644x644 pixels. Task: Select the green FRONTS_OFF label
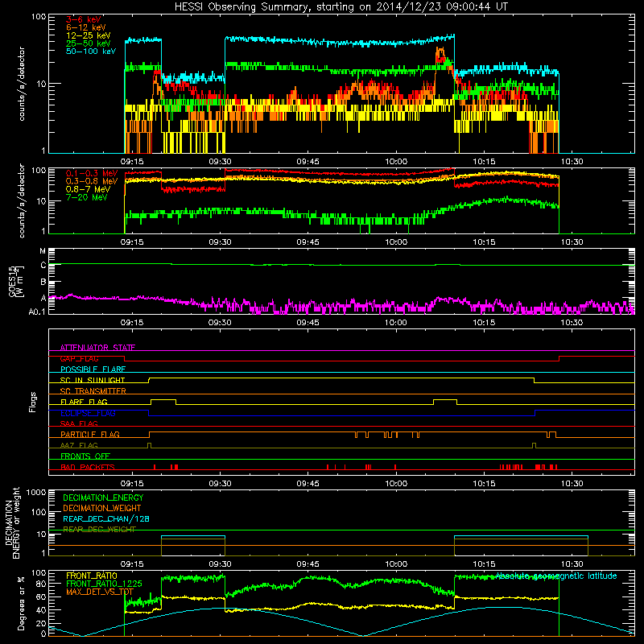click(x=85, y=456)
